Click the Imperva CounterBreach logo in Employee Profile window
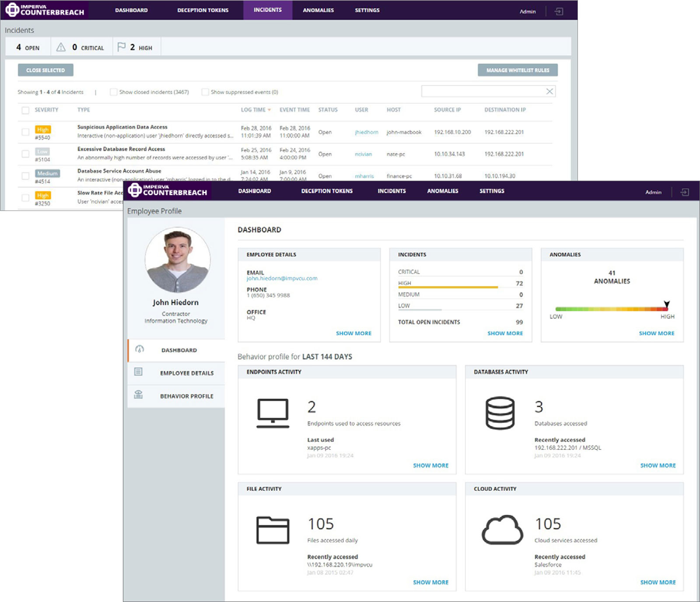Image resolution: width=700 pixels, height=602 pixels. pyautogui.click(x=168, y=190)
